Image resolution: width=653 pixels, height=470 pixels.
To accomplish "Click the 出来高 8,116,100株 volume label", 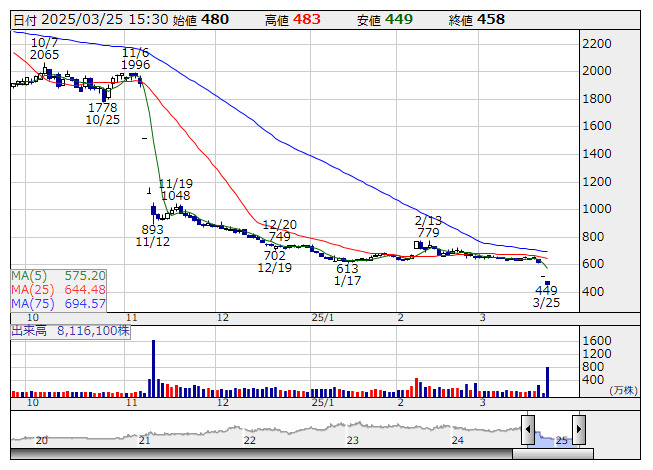I will [70, 331].
